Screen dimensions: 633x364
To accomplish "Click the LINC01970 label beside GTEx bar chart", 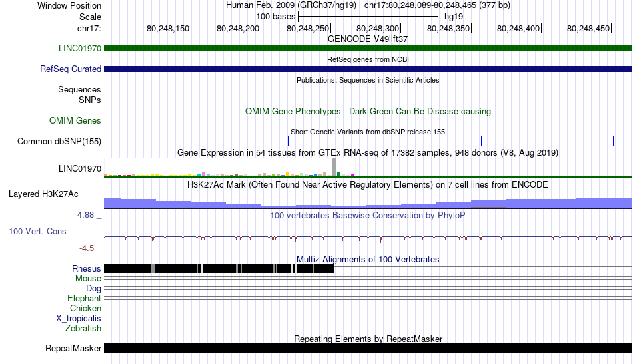I will [x=79, y=169].
